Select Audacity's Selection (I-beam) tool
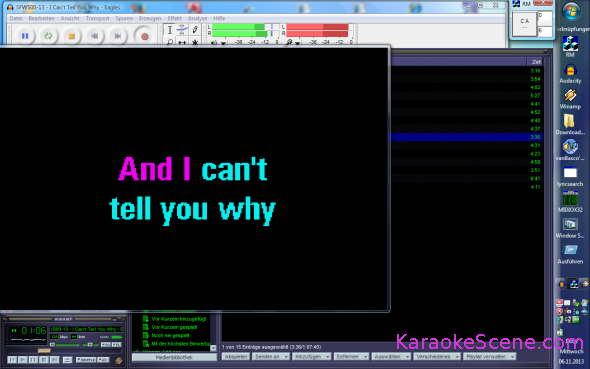This screenshot has width=590, height=369. coord(170,30)
